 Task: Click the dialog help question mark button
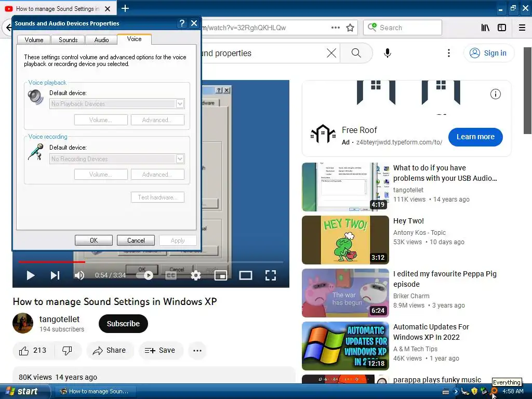coord(182,23)
